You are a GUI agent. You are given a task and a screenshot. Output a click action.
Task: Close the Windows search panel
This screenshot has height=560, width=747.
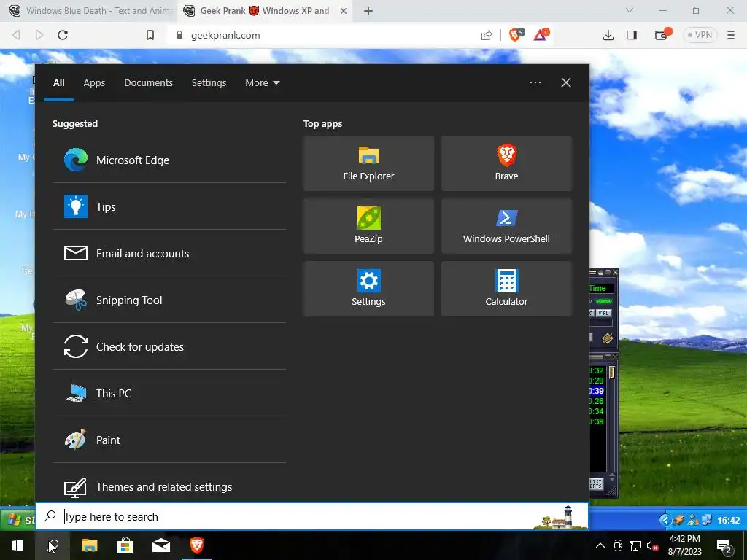(566, 82)
